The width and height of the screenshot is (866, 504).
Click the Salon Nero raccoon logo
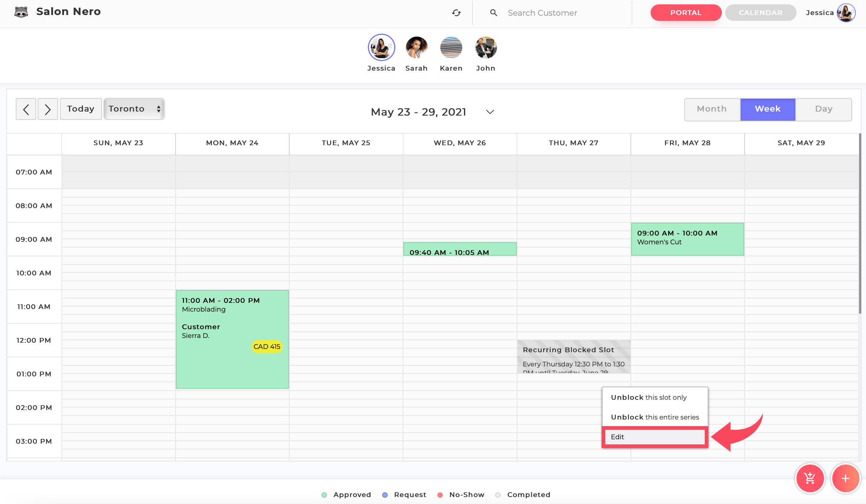click(21, 12)
